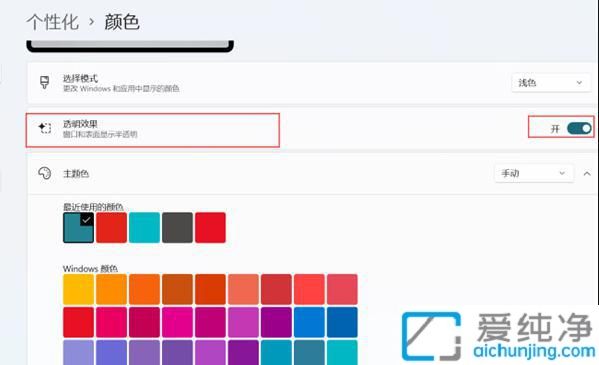The image size is (599, 365).
Task: Click the 主题色 row title
Action: [76, 174]
